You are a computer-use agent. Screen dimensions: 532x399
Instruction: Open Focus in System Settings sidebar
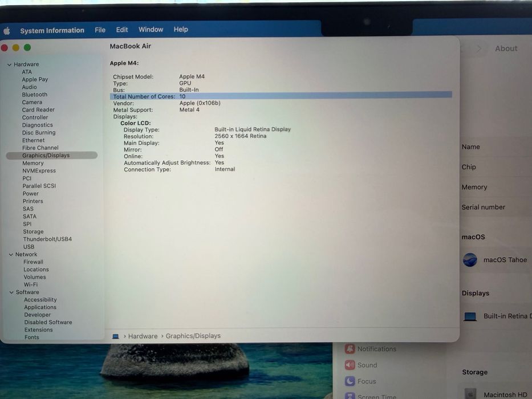(360, 381)
